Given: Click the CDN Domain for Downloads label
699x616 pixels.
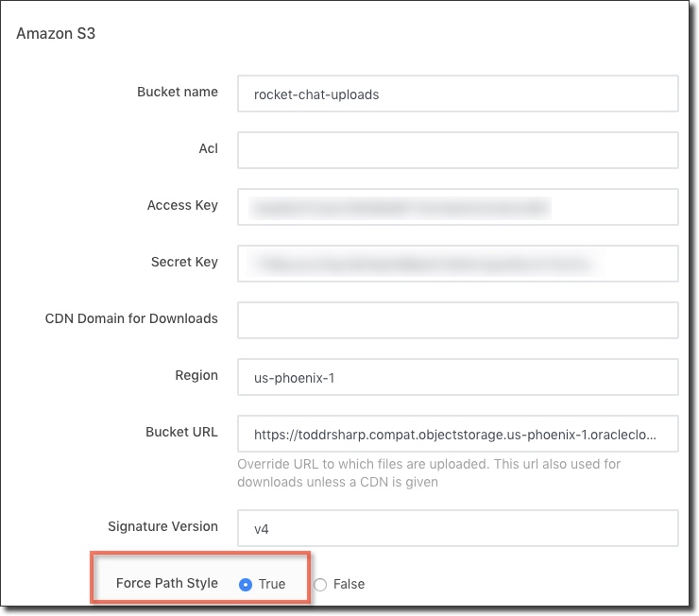Looking at the screenshot, I should click(x=131, y=318).
